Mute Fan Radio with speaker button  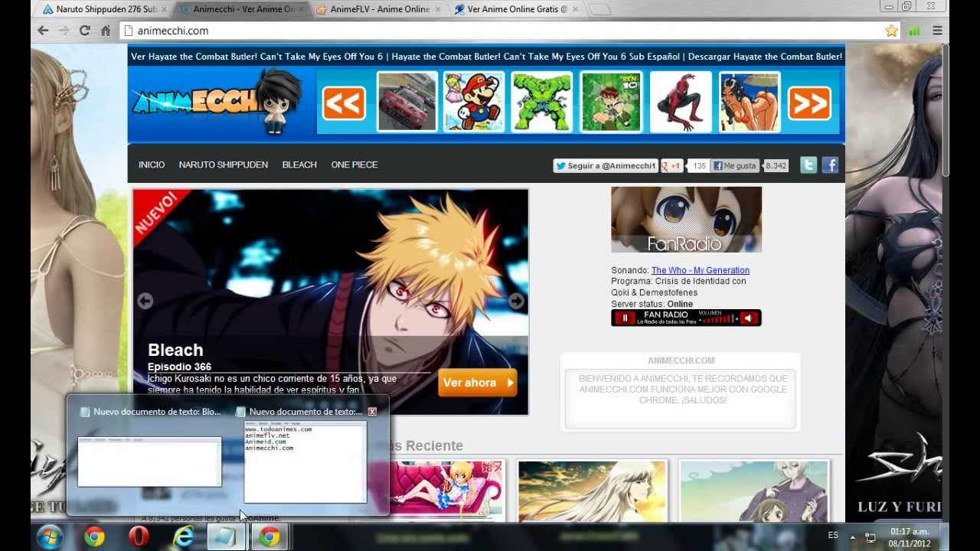click(x=748, y=318)
